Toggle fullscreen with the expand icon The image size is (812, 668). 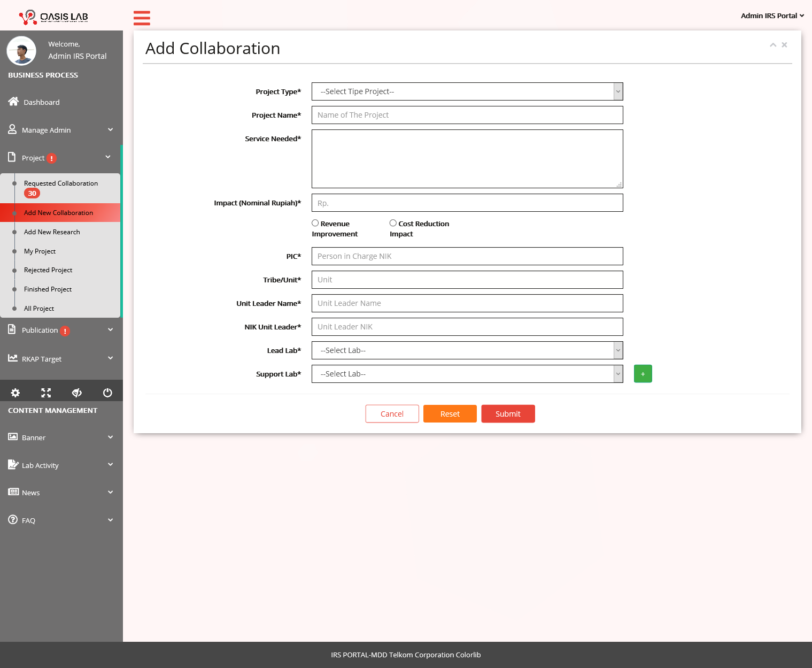pos(46,393)
